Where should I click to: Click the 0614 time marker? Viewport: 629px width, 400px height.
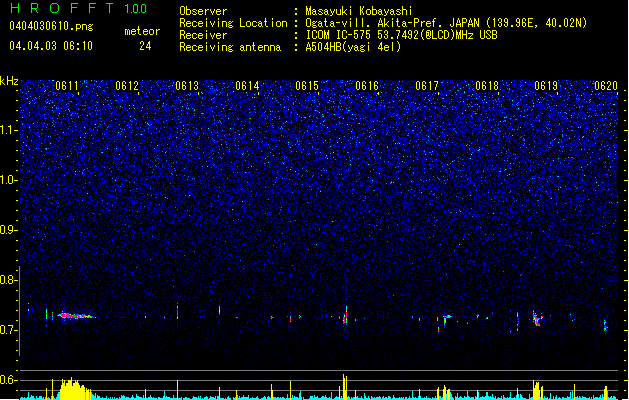(x=247, y=86)
